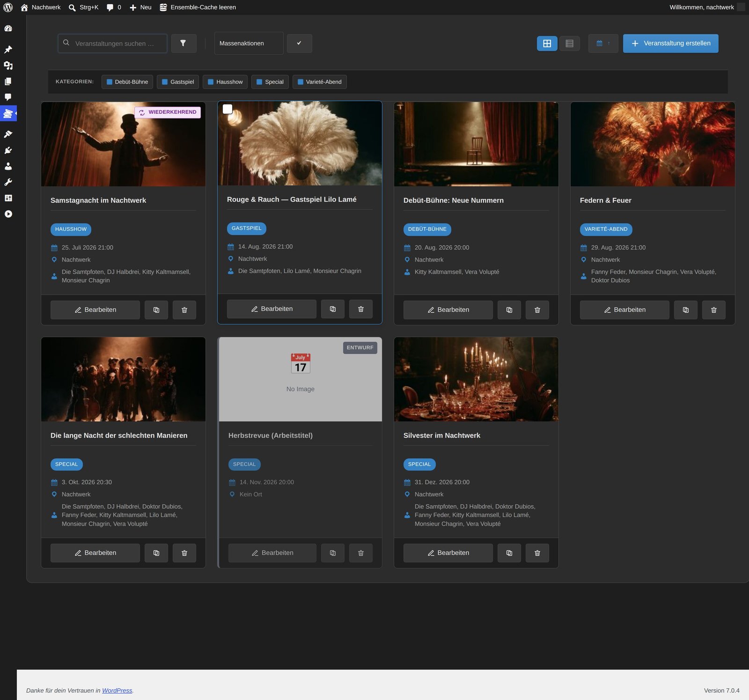This screenshot has height=700, width=749.
Task: Open the Dashboard sidebar icon
Action: click(x=8, y=29)
